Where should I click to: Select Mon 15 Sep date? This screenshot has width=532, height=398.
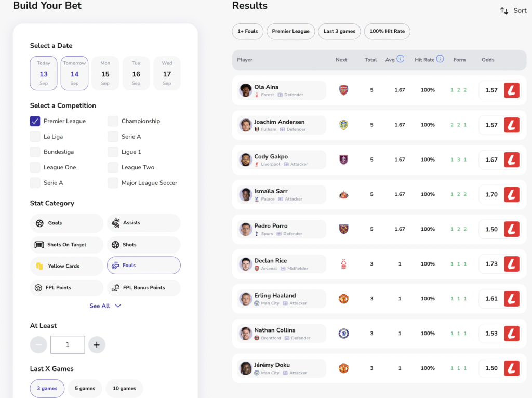[x=105, y=73]
